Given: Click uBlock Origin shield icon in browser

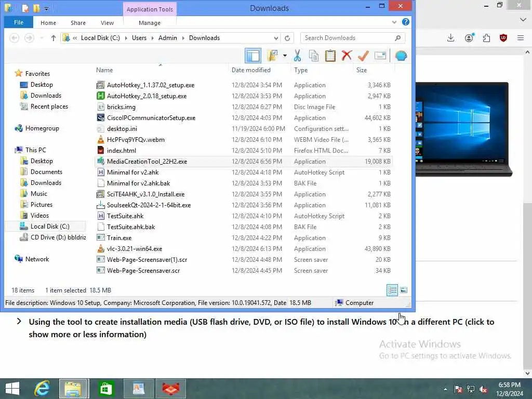Looking at the screenshot, I should [x=503, y=37].
